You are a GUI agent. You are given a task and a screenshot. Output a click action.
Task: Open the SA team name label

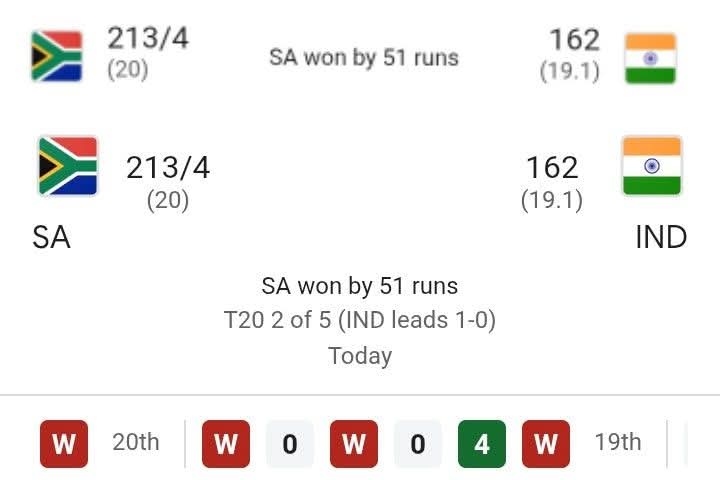[51, 238]
